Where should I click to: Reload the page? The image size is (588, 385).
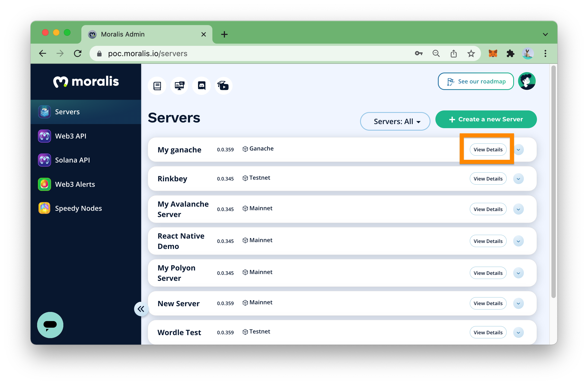tap(78, 53)
